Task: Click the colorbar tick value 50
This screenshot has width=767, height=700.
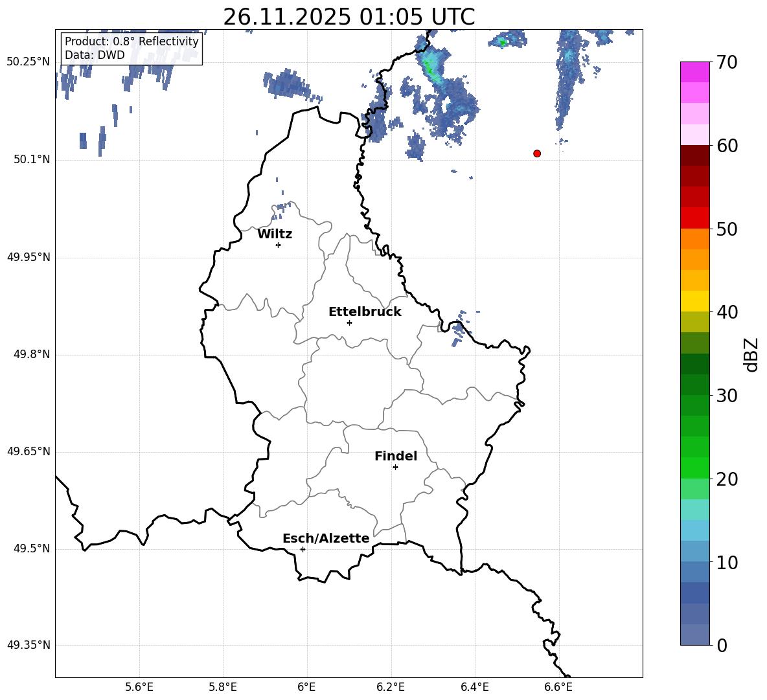Action: pos(727,229)
